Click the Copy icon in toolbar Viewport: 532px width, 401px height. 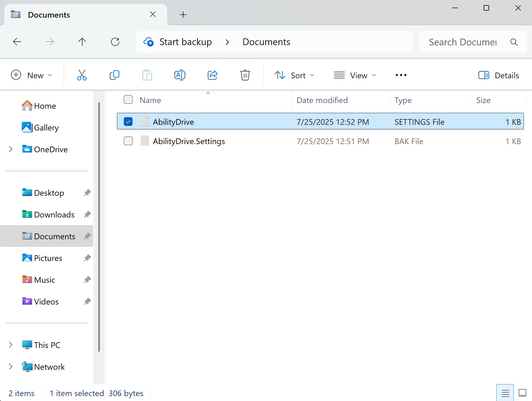(x=114, y=75)
